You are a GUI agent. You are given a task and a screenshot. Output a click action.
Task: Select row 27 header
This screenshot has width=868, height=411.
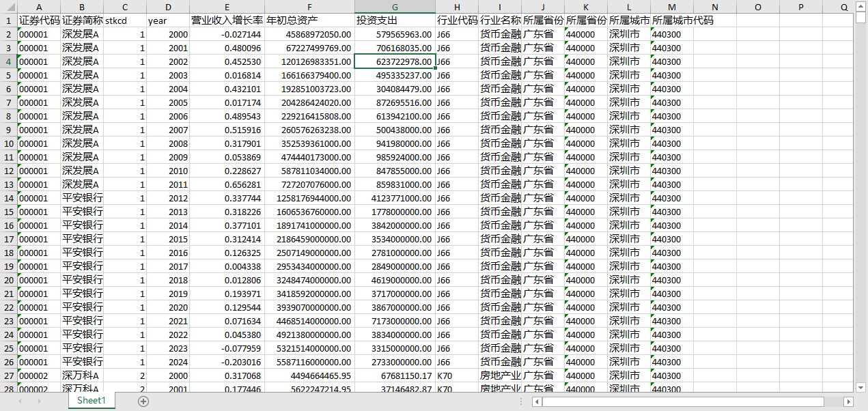(8, 375)
